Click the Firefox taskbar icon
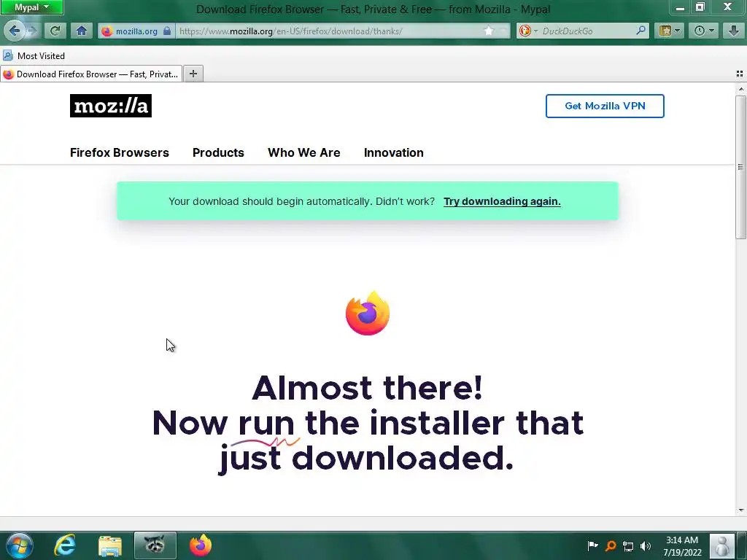 (x=201, y=545)
